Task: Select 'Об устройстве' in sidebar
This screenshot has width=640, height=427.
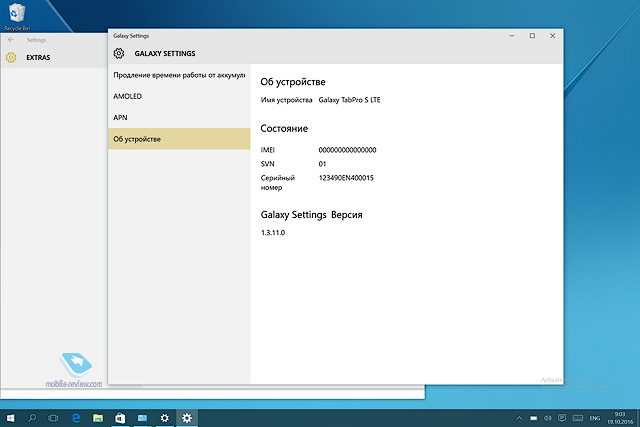Action: 179,139
